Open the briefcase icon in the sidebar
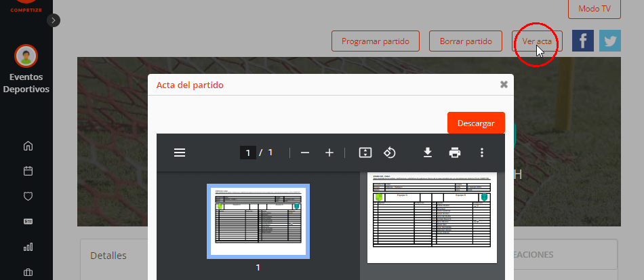The width and height of the screenshot is (644, 280). point(28,272)
